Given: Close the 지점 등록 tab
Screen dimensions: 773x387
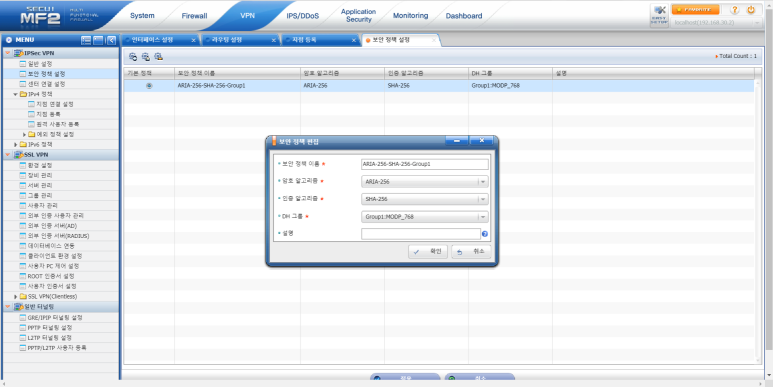Looking at the screenshot, I should tap(353, 40).
